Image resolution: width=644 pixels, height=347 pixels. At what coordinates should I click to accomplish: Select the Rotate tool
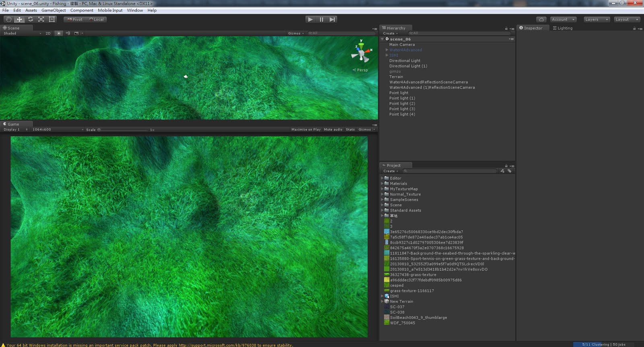[30, 19]
